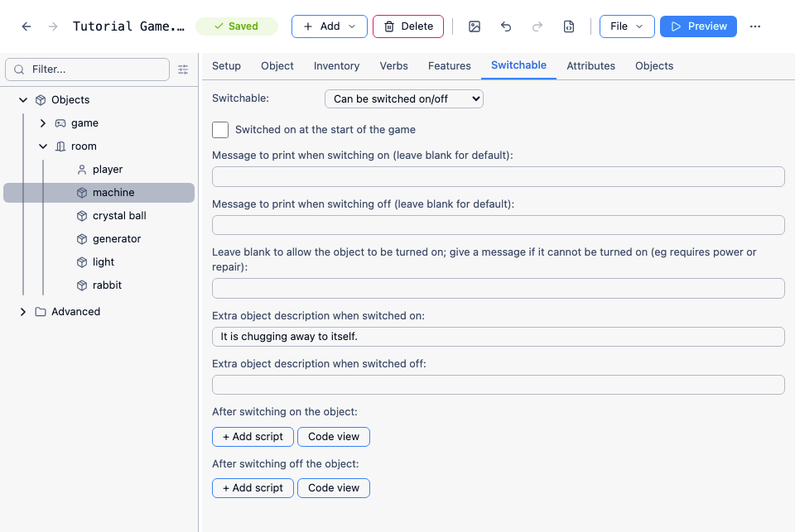Image resolution: width=795 pixels, height=532 pixels.
Task: Open the code file icon
Action: 569,26
